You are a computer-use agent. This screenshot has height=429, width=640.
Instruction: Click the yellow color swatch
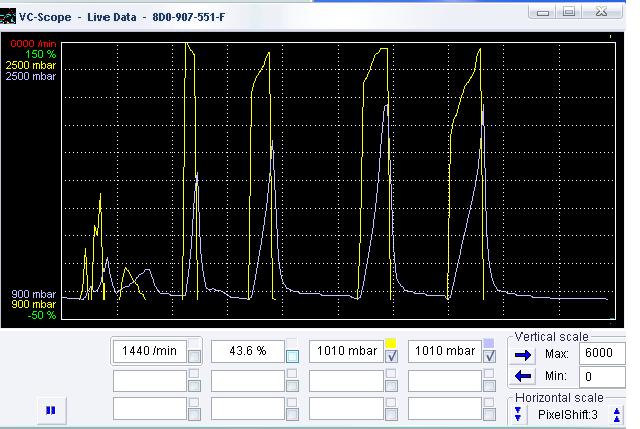[391, 343]
